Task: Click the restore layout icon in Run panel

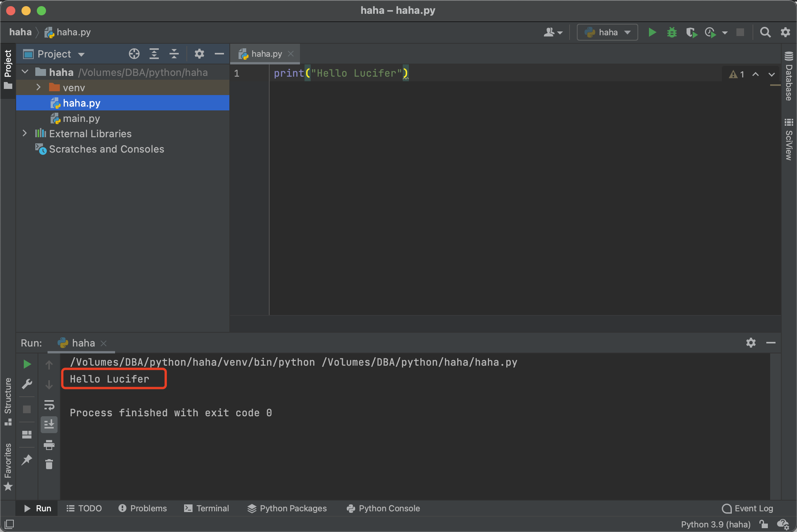Action: (x=27, y=434)
